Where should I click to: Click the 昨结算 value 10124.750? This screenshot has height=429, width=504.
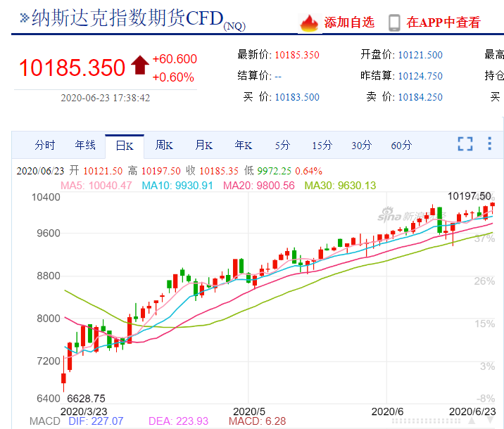click(420, 76)
